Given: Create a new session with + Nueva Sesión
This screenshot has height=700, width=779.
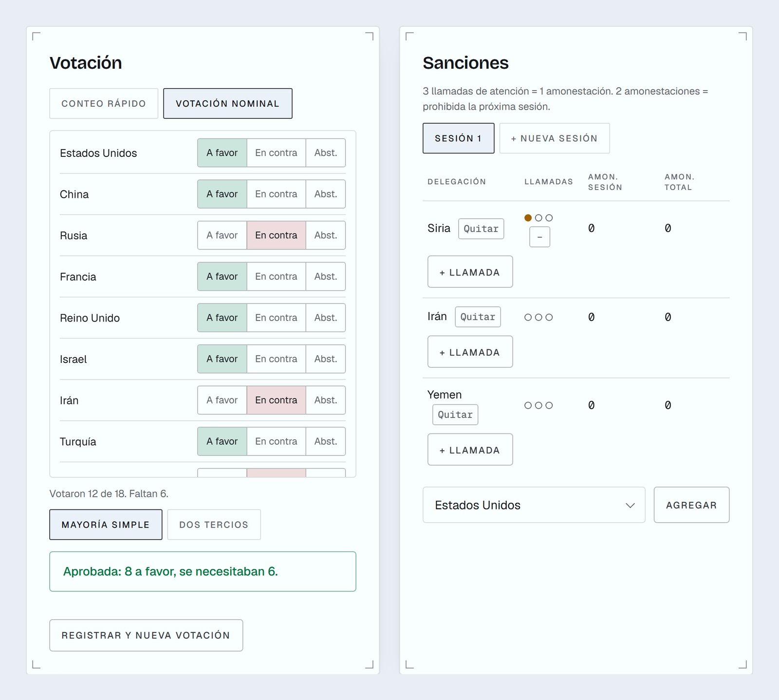Looking at the screenshot, I should point(554,138).
